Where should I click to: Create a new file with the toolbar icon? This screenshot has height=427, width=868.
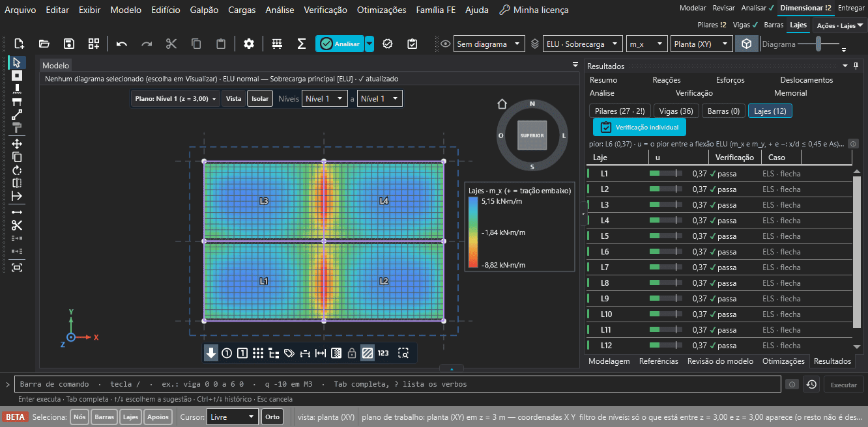click(20, 44)
